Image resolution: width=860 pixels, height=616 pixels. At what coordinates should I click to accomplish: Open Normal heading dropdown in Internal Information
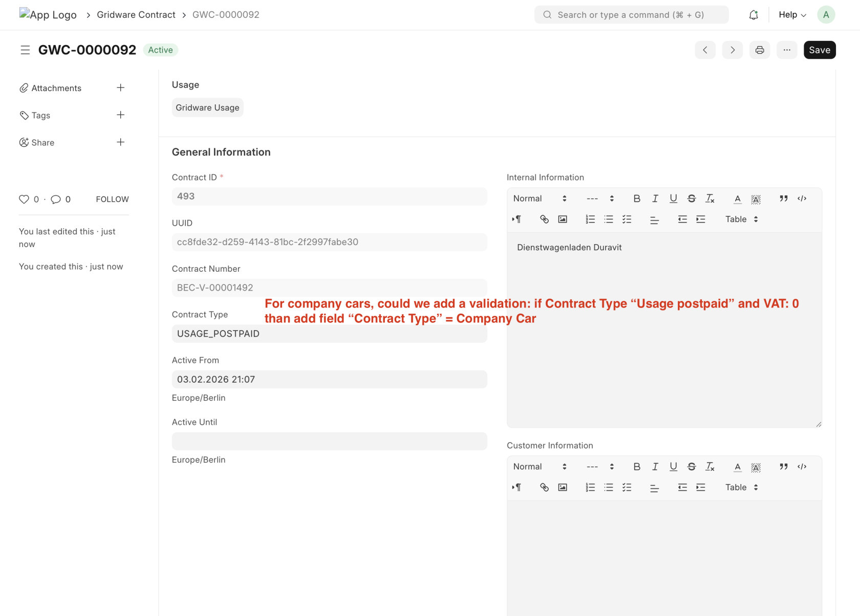coord(540,199)
